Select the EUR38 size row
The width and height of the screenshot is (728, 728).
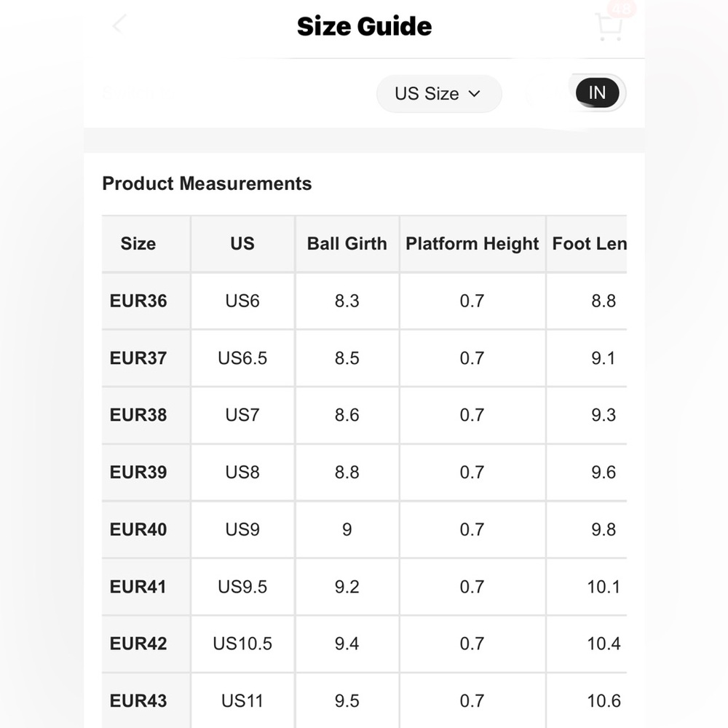click(365, 415)
